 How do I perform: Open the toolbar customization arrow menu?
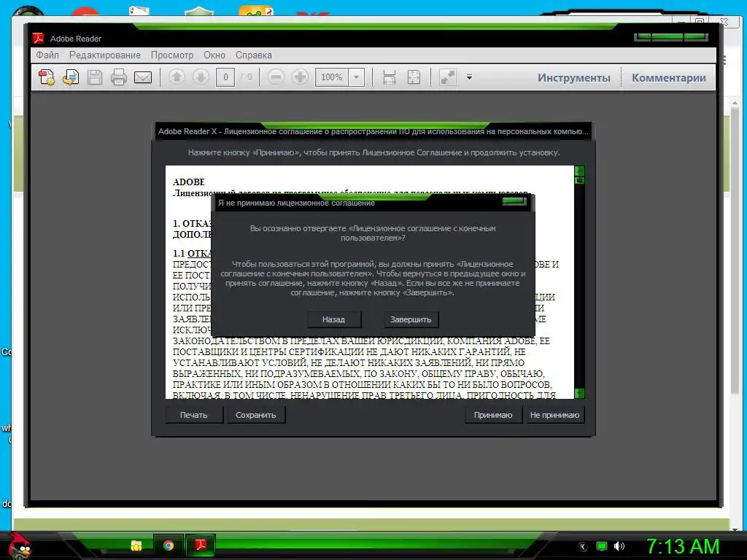469,77
